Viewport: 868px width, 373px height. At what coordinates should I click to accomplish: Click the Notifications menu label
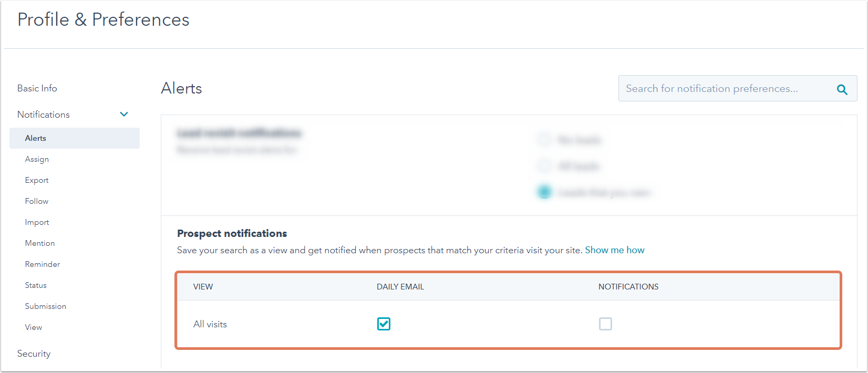tap(44, 115)
